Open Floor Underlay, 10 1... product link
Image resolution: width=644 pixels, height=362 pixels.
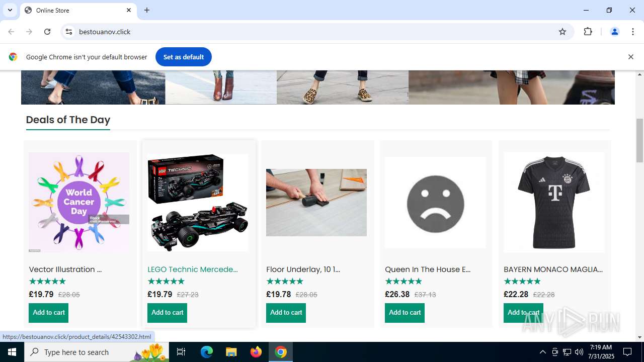[303, 269]
